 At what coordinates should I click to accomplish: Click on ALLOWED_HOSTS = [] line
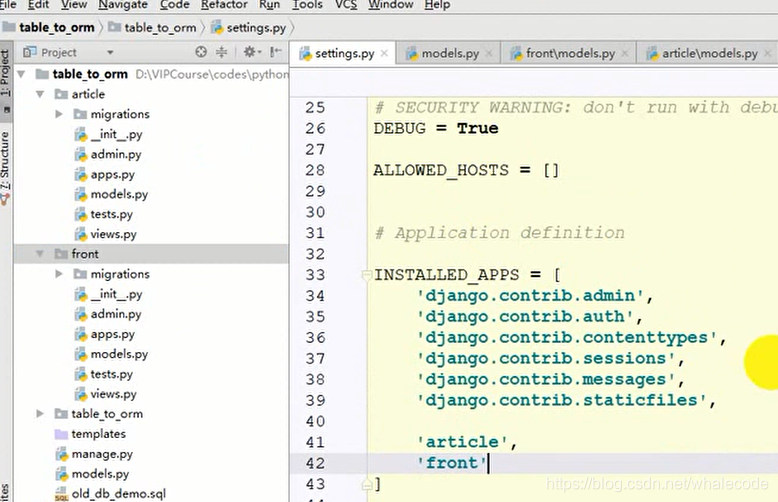click(466, 170)
